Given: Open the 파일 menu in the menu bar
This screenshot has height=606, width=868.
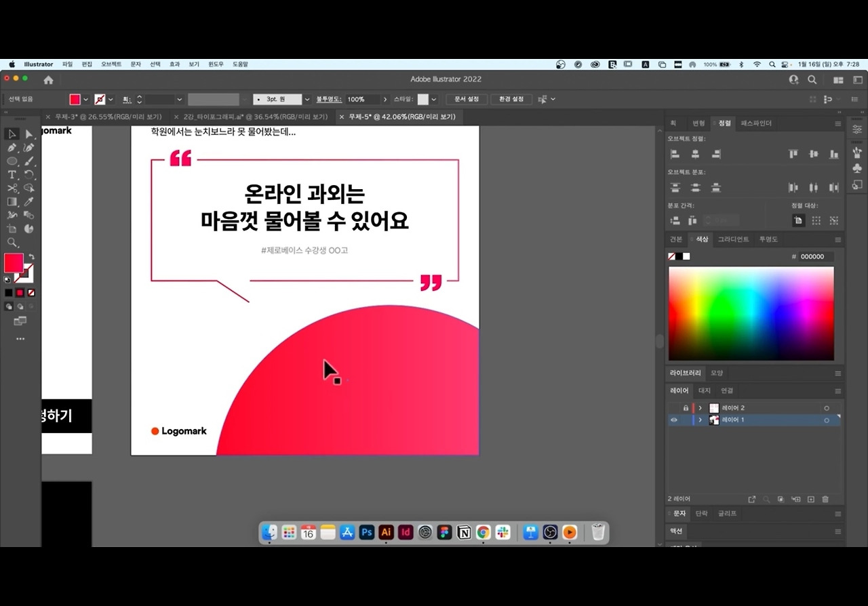Looking at the screenshot, I should pos(67,64).
